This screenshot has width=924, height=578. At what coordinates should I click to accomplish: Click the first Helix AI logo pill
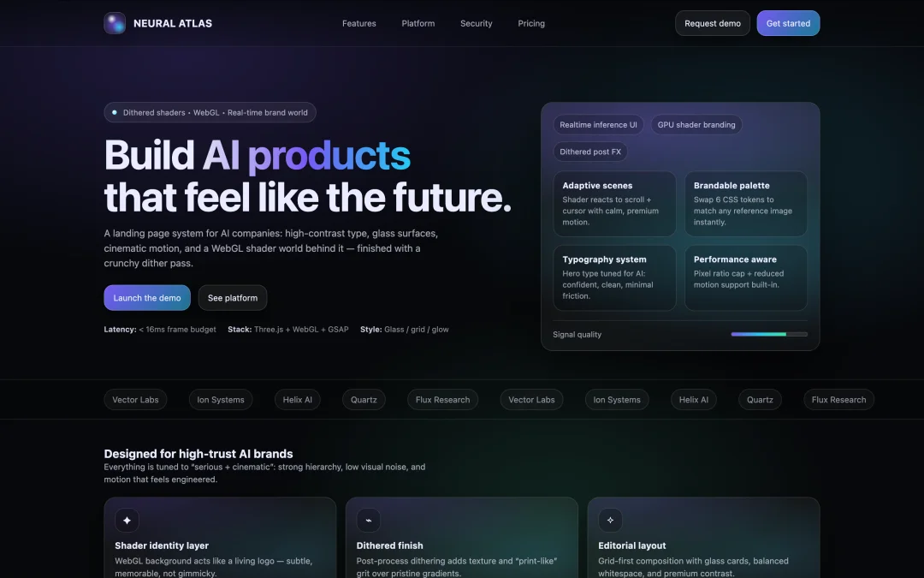click(x=297, y=400)
